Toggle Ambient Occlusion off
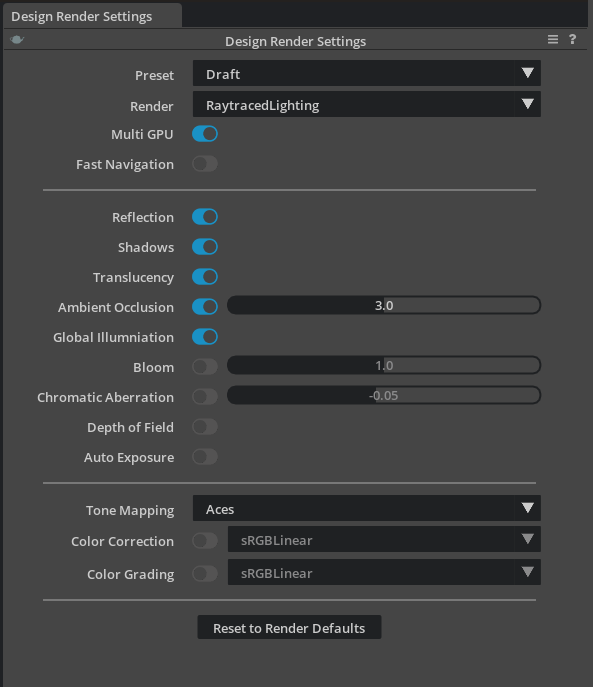The image size is (593, 687). [205, 307]
